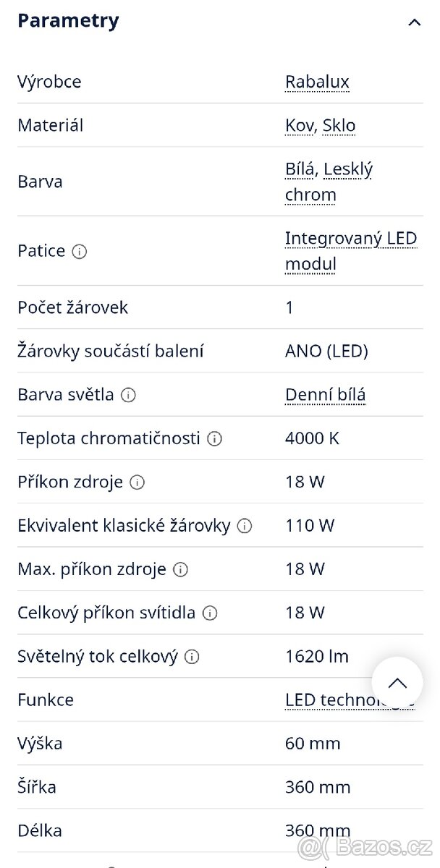
Task: Open the Bílá color link
Action: (300, 169)
